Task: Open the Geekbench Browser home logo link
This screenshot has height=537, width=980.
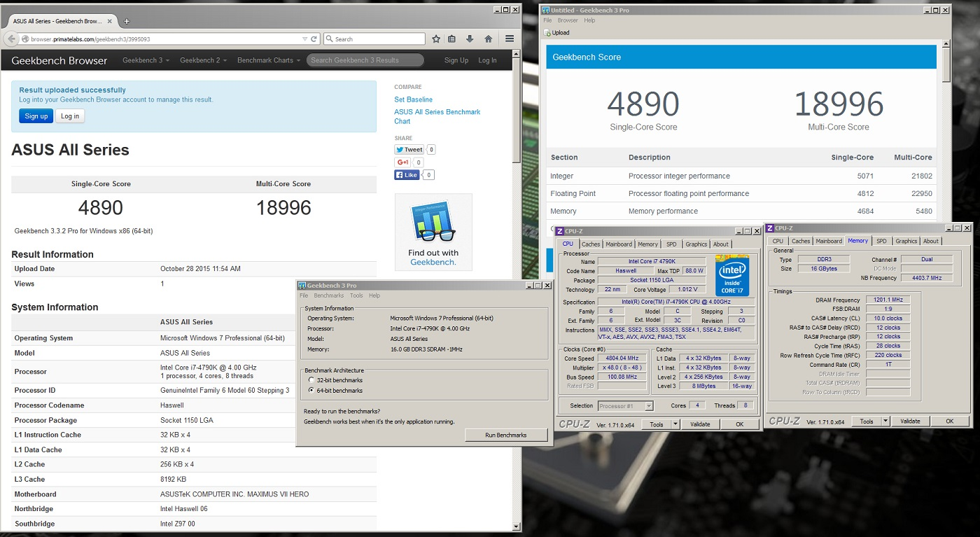Action: [x=59, y=60]
